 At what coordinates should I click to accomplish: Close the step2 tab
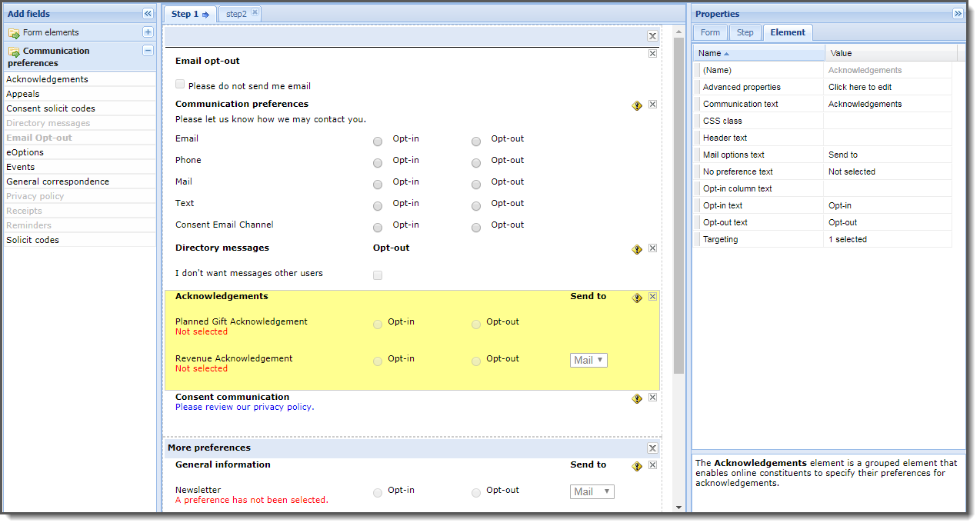pyautogui.click(x=255, y=12)
